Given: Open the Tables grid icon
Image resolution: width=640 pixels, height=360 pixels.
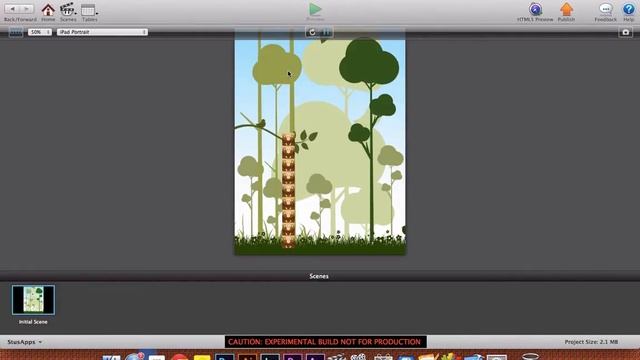Looking at the screenshot, I should pyautogui.click(x=88, y=10).
